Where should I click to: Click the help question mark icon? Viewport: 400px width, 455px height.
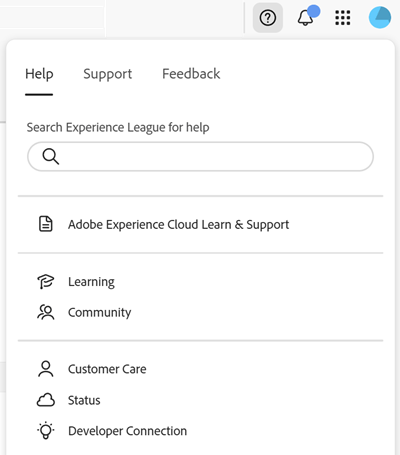[268, 18]
